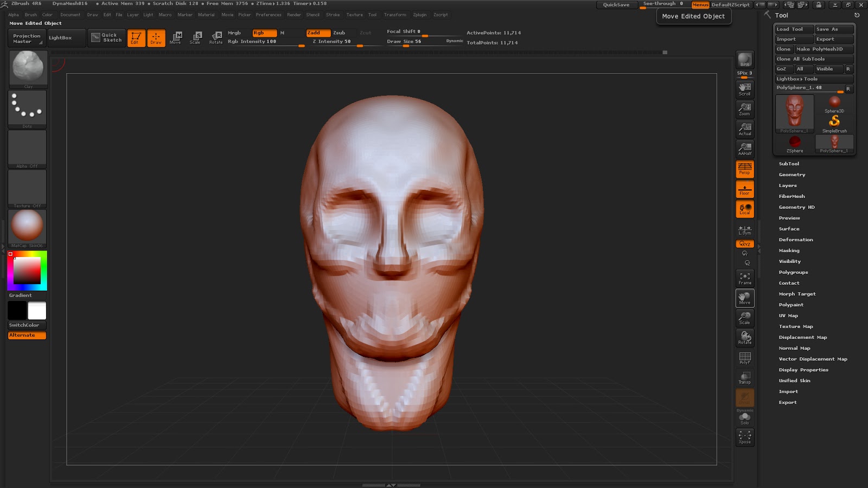Expand the Deformation section

[795, 240]
